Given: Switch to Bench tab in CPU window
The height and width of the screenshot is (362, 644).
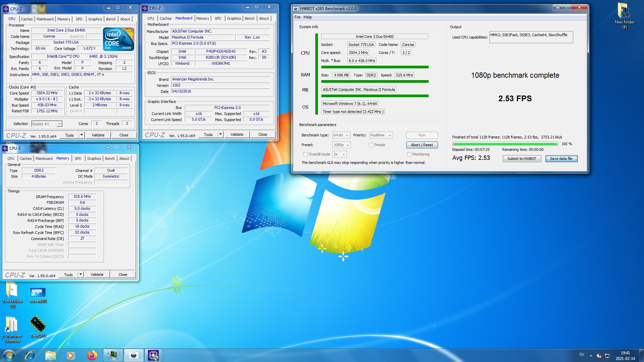Looking at the screenshot, I should [x=111, y=19].
